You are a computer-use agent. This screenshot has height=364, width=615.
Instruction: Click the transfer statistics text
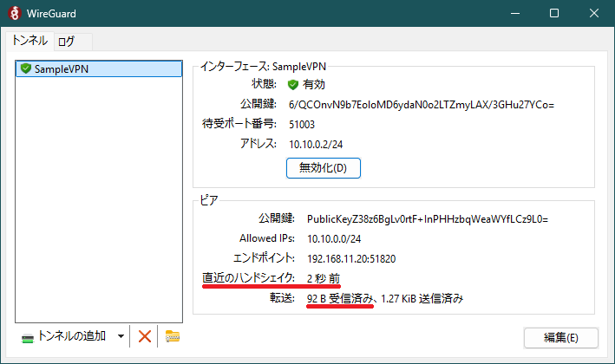385,299
